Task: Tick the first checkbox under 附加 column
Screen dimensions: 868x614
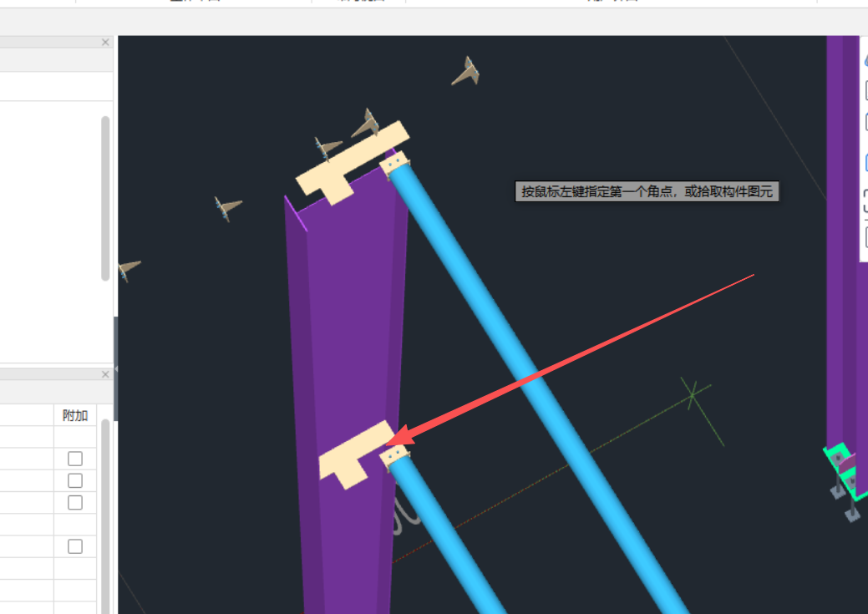Action: [x=75, y=459]
